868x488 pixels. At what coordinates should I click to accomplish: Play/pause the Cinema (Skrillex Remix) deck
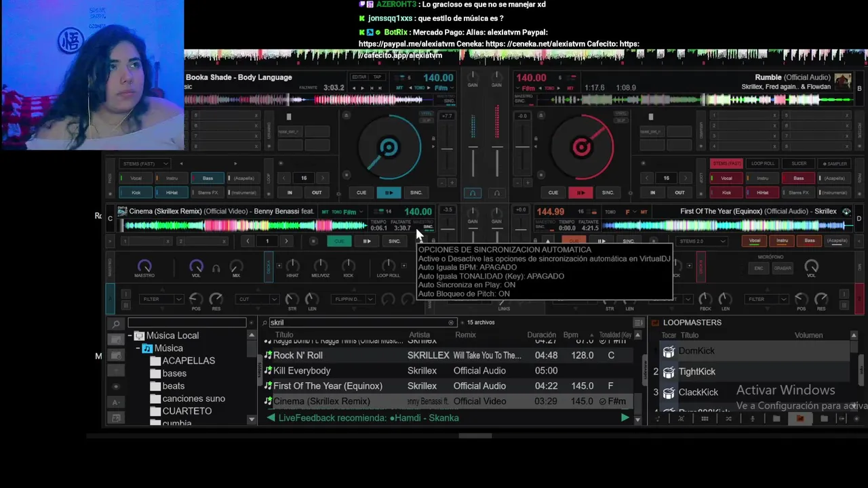pyautogui.click(x=367, y=241)
